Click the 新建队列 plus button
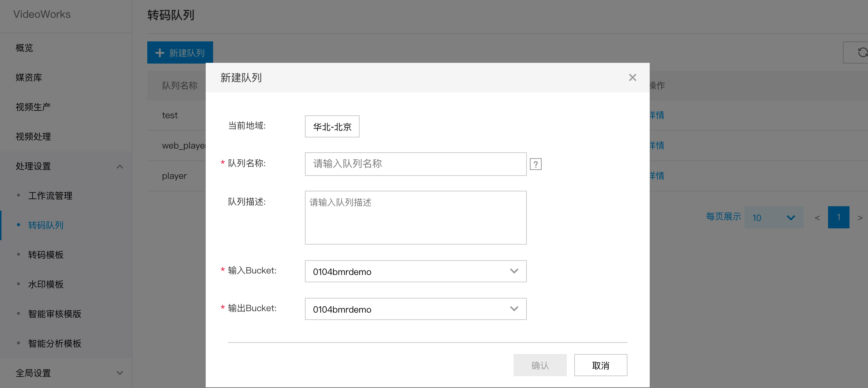 180,53
